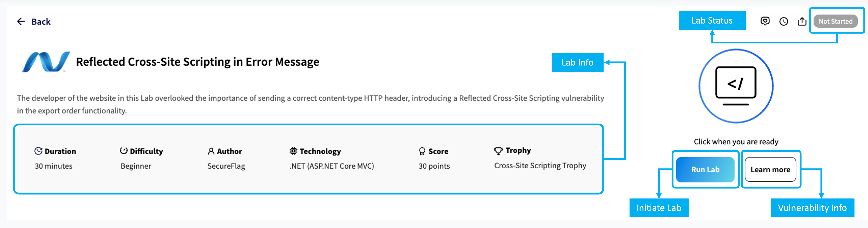The width and height of the screenshot is (868, 228).
Task: Click the Score badge icon
Action: pos(422,151)
